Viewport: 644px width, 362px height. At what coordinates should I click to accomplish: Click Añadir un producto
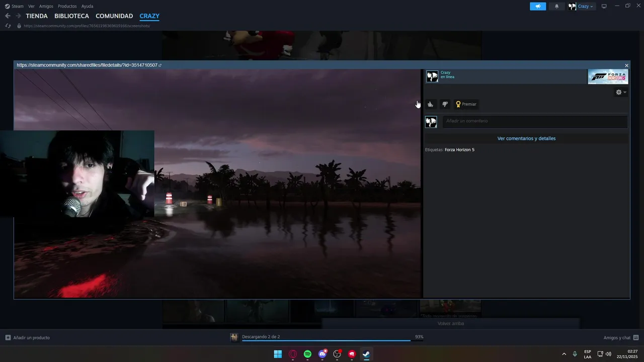coord(28,338)
